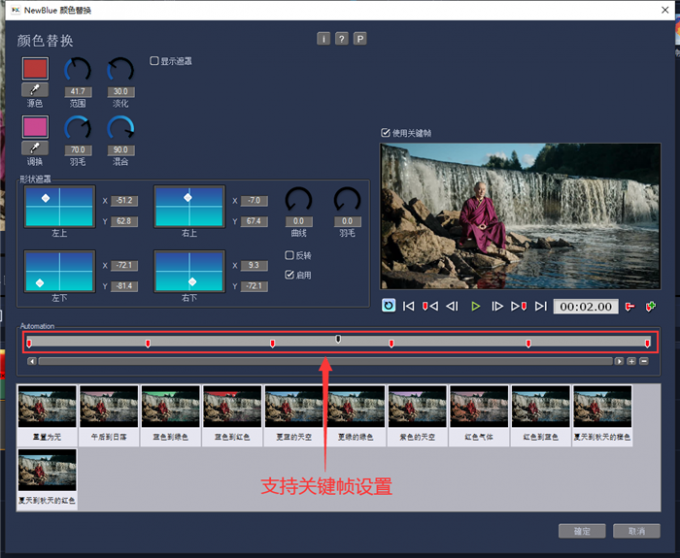Click the 调换 eyedropper icon
This screenshot has height=558, width=680.
pyautogui.click(x=35, y=147)
